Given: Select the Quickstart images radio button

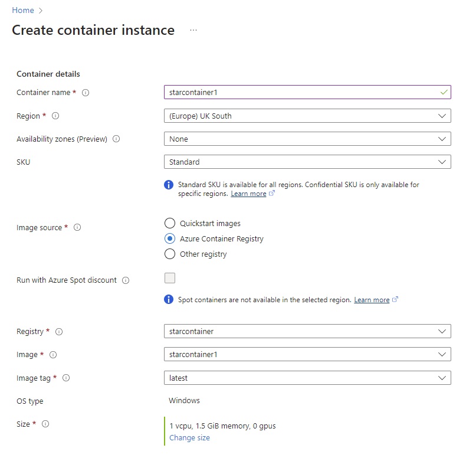Looking at the screenshot, I should (170, 223).
